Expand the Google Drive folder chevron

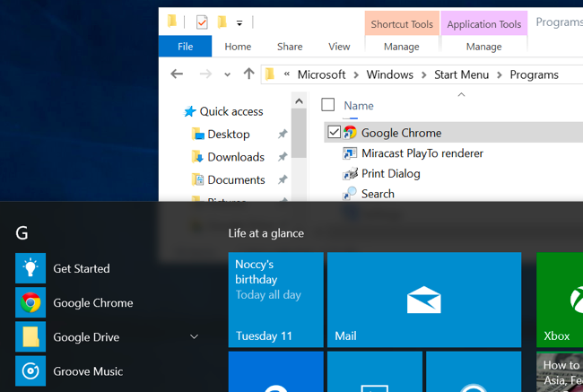[x=194, y=336]
